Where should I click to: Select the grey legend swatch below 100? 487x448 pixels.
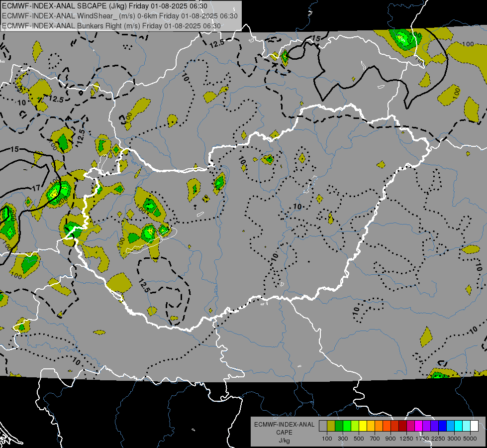tap(323, 426)
